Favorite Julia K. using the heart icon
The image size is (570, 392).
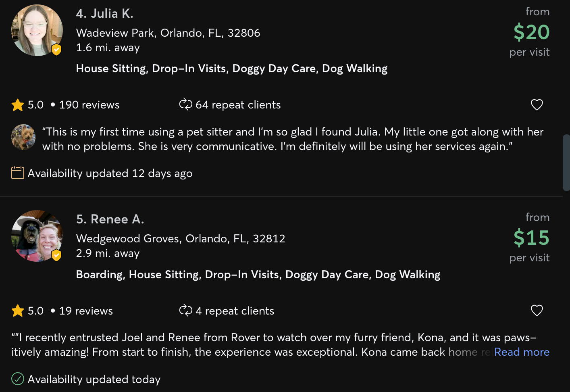point(537,104)
